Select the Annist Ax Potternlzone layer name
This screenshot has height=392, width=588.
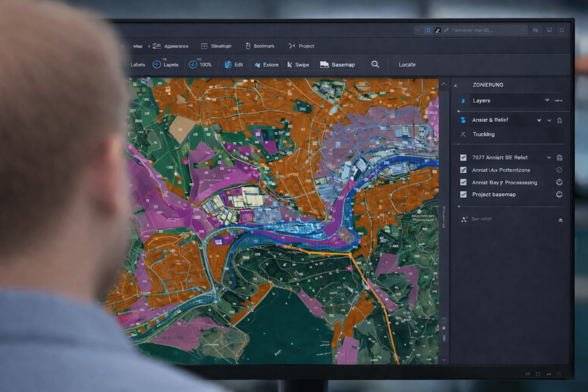coord(501,170)
